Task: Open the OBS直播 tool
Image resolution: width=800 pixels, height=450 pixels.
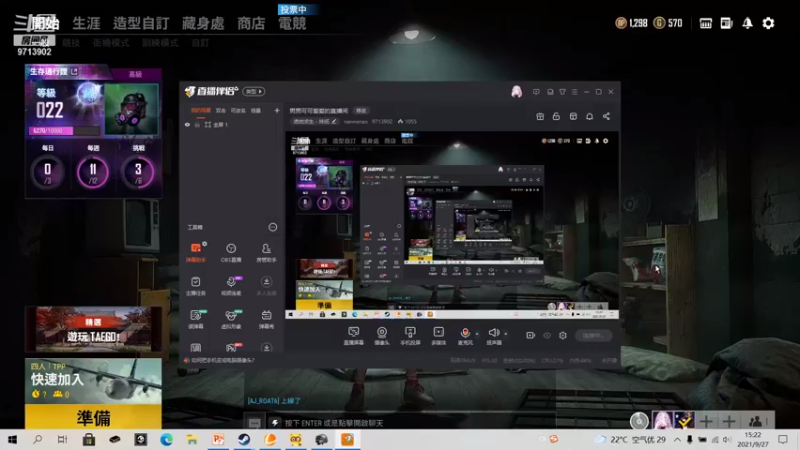Action: pos(231,252)
